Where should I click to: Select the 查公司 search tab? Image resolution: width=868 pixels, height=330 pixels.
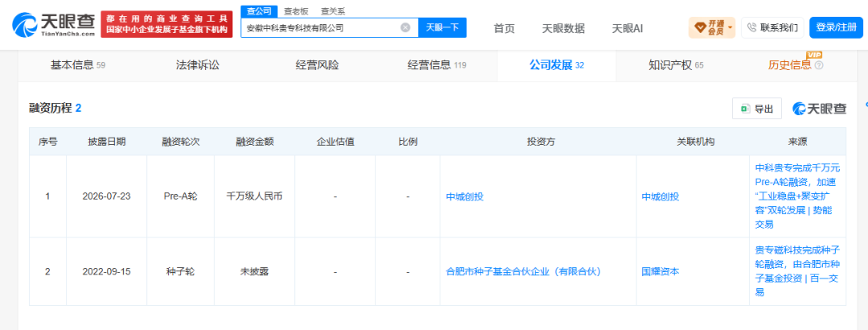click(259, 11)
